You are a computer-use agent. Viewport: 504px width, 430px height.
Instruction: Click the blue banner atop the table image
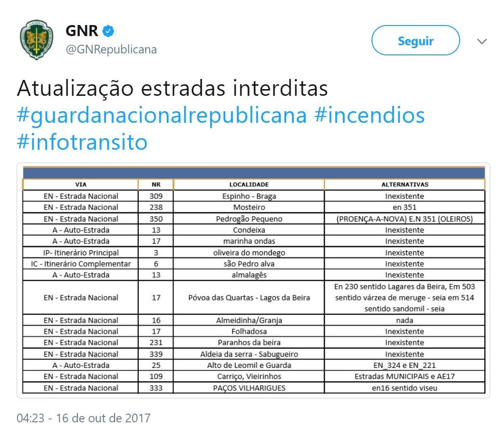(x=253, y=173)
